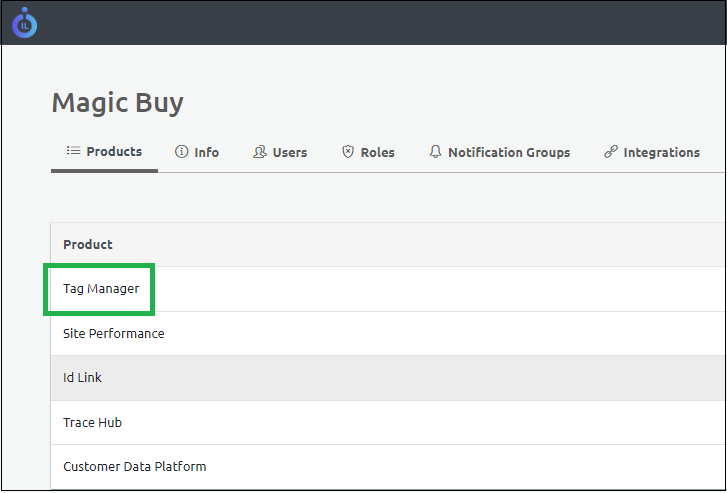The width and height of the screenshot is (727, 493).
Task: Open the Customer Data Platform product
Action: point(135,467)
